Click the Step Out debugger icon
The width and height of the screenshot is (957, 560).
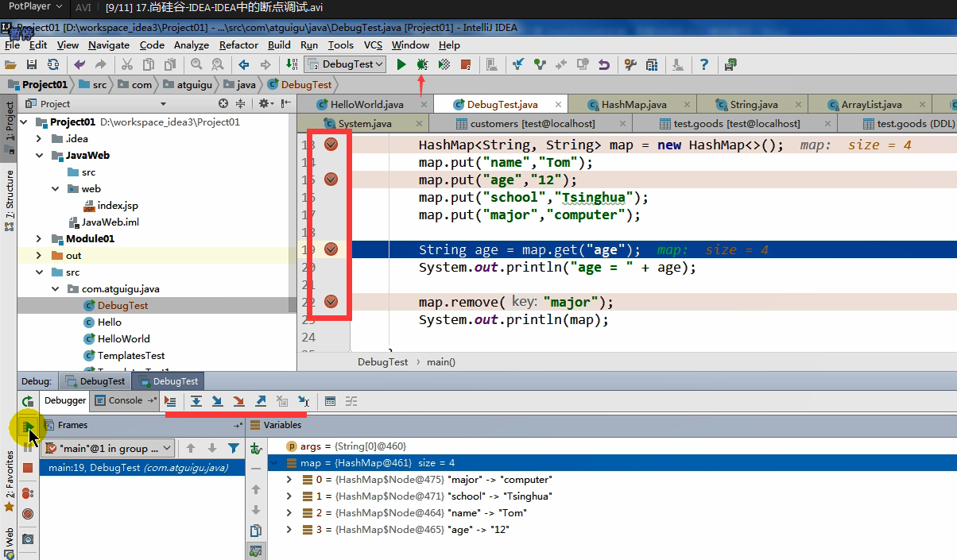point(260,401)
